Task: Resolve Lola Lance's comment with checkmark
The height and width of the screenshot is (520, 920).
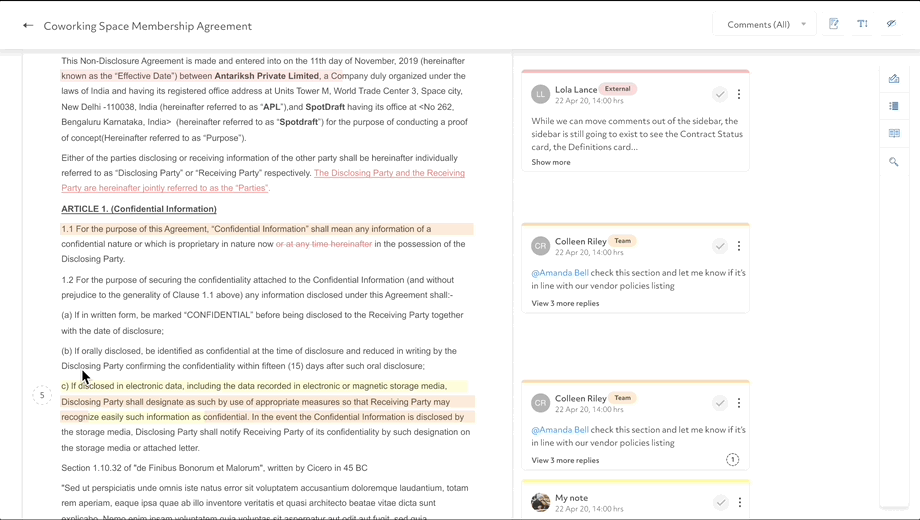Action: click(720, 94)
